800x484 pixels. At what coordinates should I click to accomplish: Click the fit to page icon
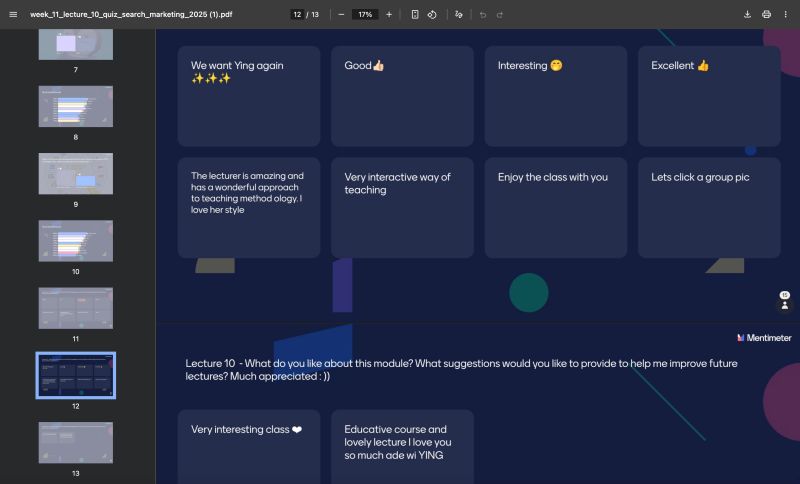415,14
